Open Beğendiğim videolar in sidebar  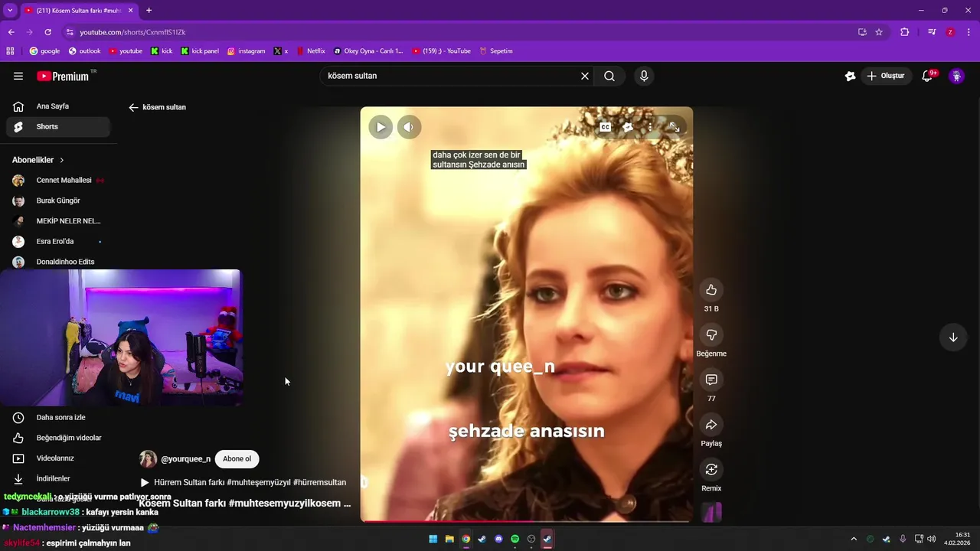59,438
